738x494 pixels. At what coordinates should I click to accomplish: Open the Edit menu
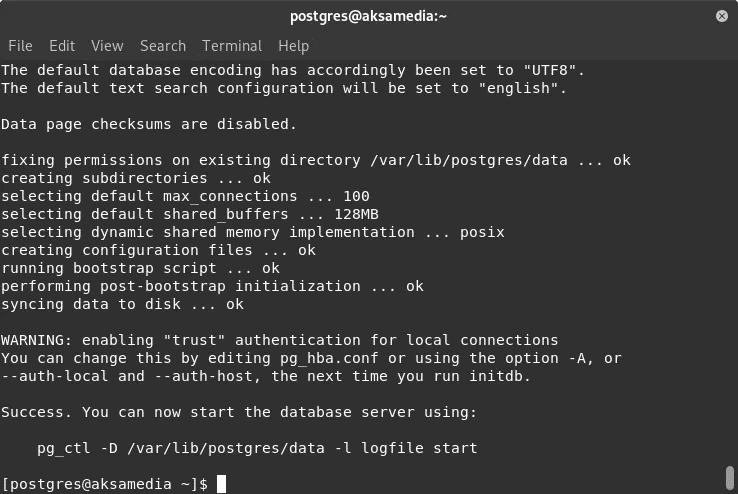pyautogui.click(x=62, y=46)
